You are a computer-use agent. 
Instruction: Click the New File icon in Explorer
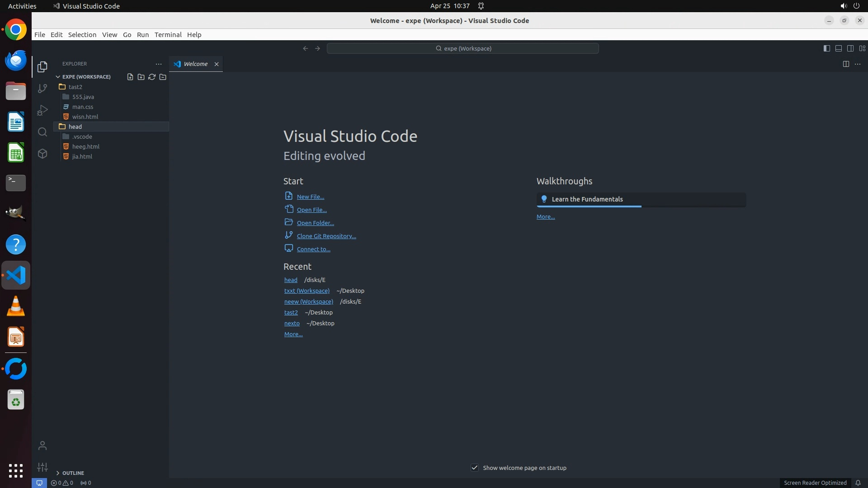(130, 77)
